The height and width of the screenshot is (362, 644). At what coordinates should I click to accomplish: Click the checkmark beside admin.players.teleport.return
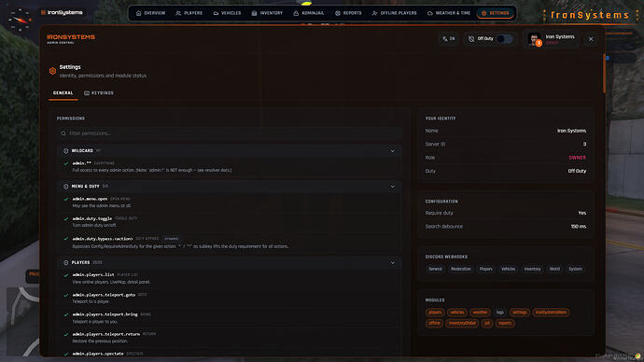(65, 334)
